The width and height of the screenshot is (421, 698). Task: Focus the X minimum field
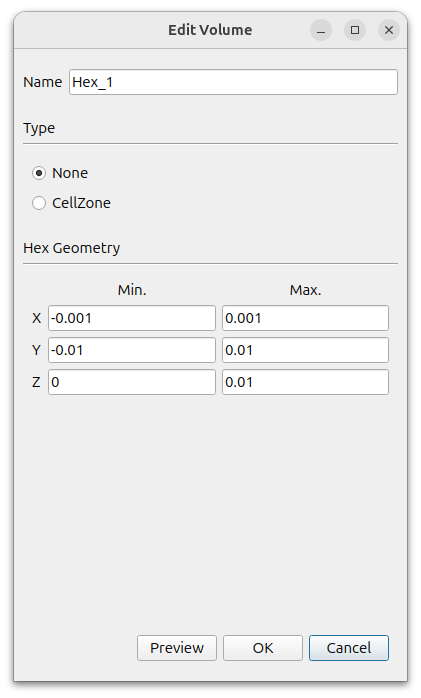132,318
